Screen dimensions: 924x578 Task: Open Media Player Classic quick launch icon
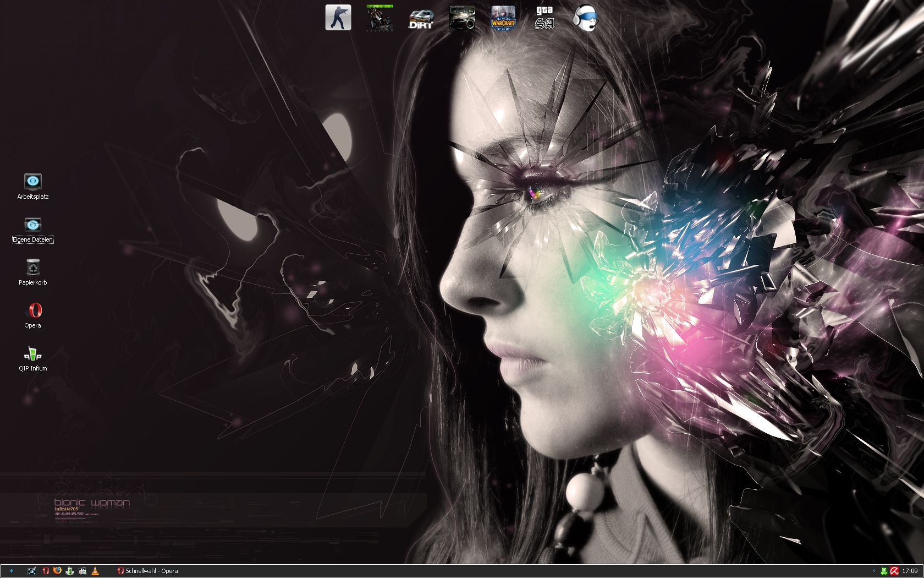pos(82,571)
